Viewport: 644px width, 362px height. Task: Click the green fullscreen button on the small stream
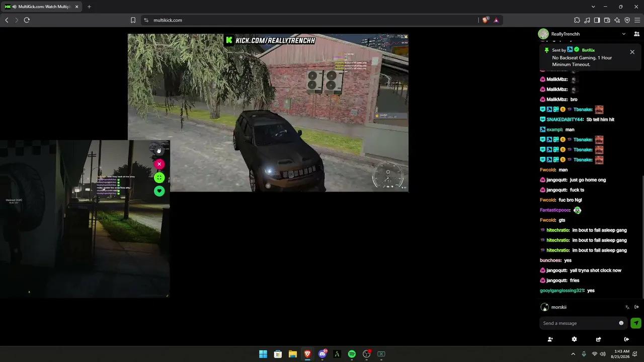[x=159, y=177]
